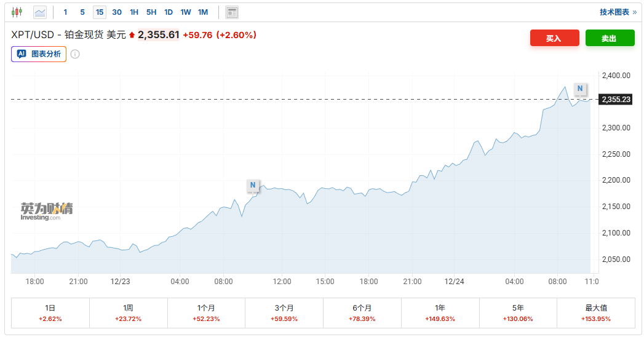Click the green 卖出 sell button
Image resolution: width=644 pixels, height=337 pixels.
click(x=608, y=38)
